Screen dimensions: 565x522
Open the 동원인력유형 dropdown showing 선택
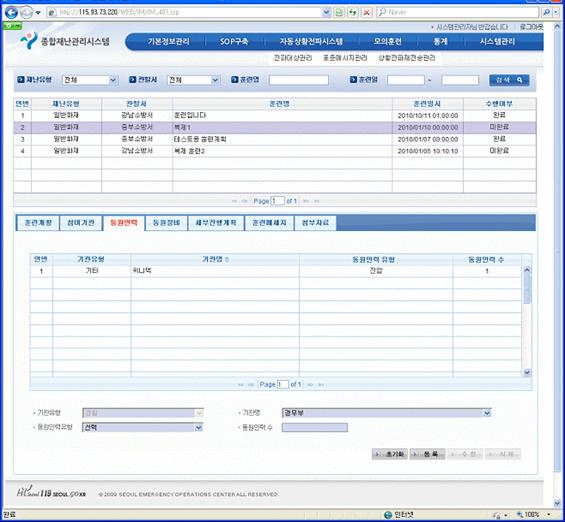[198, 428]
